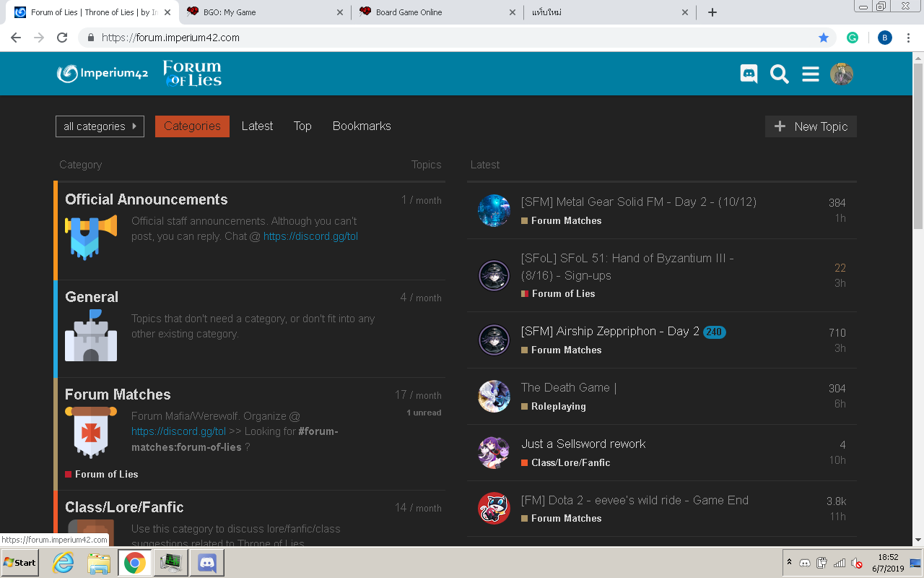Open the Discord chat icon in header
This screenshot has width=924, height=578.
pyautogui.click(x=749, y=74)
